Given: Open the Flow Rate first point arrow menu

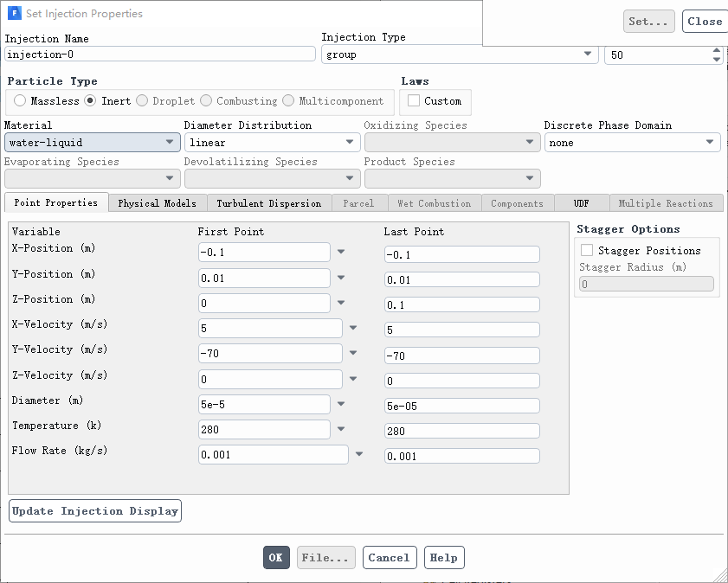Looking at the screenshot, I should pyautogui.click(x=359, y=454).
